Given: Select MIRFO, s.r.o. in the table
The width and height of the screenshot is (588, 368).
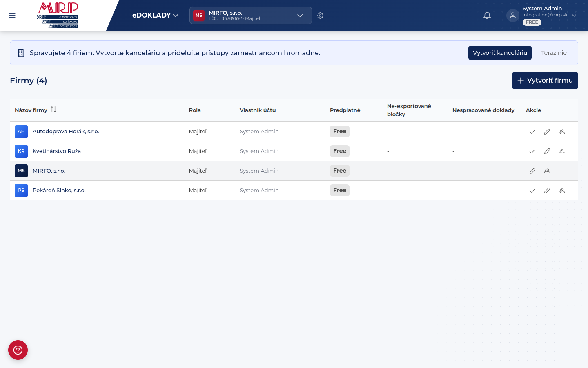Looking at the screenshot, I should tap(49, 171).
